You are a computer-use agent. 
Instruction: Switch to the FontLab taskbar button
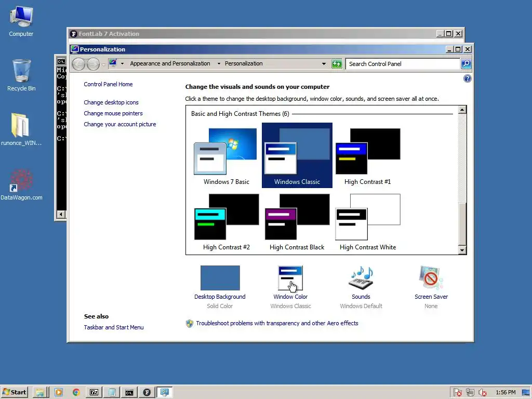pyautogui.click(x=147, y=392)
